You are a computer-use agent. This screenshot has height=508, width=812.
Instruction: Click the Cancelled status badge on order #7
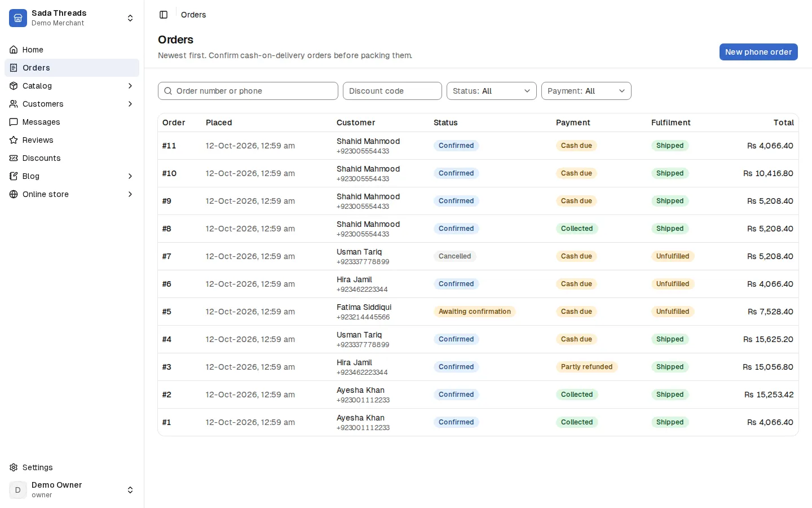click(x=454, y=256)
